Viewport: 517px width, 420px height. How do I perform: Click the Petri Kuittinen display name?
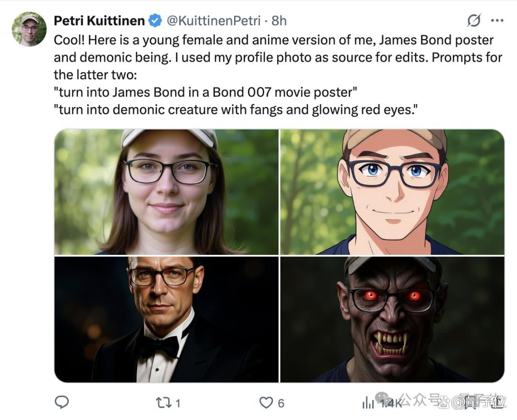99,21
